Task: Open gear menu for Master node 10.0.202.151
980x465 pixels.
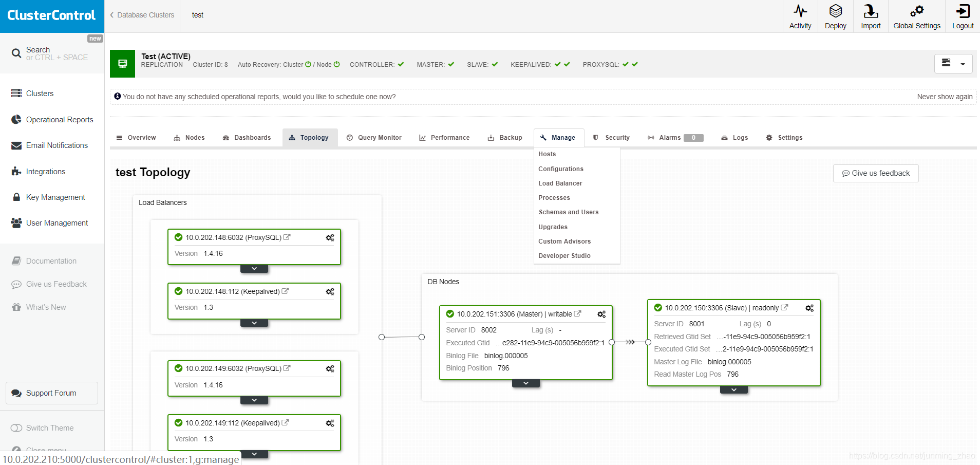Action: coord(601,314)
